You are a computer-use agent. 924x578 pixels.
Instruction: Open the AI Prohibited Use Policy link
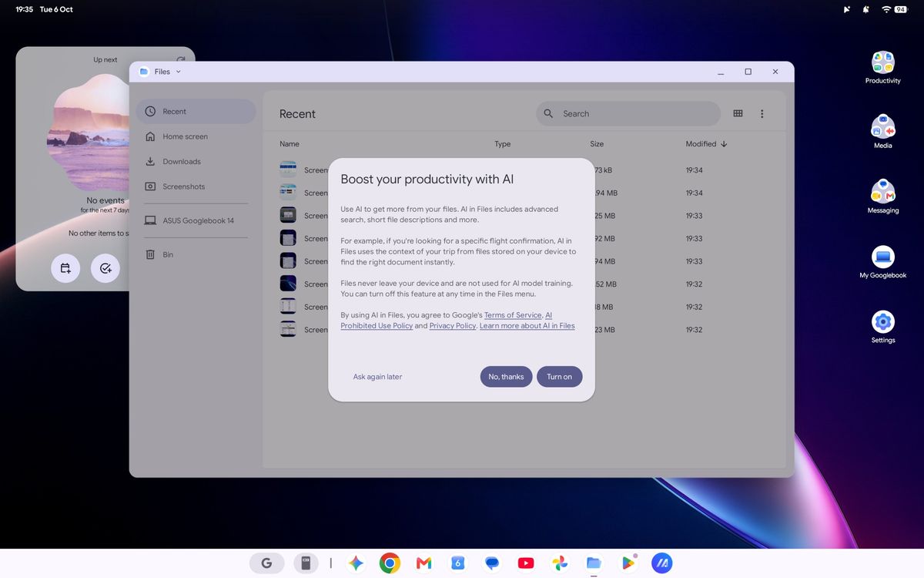tap(377, 326)
